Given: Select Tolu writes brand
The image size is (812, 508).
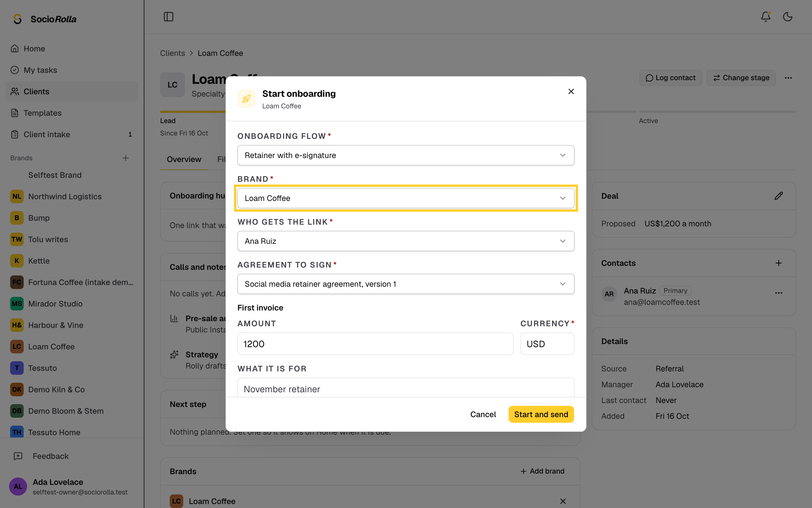Looking at the screenshot, I should click(x=72, y=239).
